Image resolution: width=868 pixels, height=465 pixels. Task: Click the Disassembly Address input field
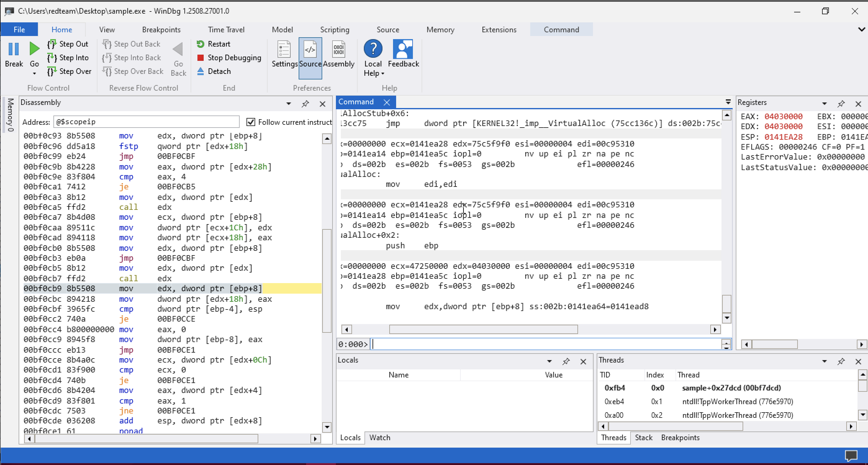[146, 122]
